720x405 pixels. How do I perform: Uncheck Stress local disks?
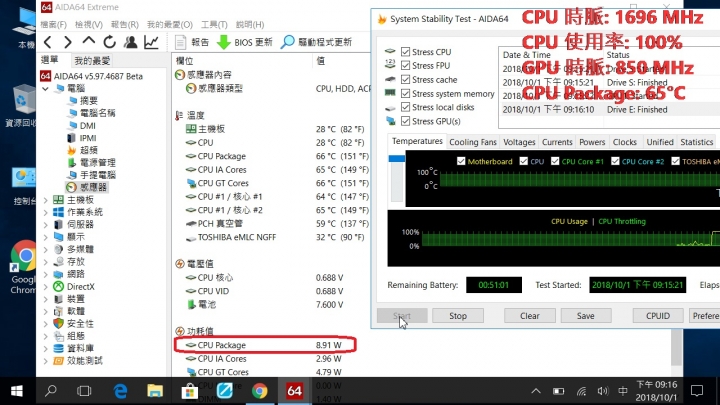point(405,107)
